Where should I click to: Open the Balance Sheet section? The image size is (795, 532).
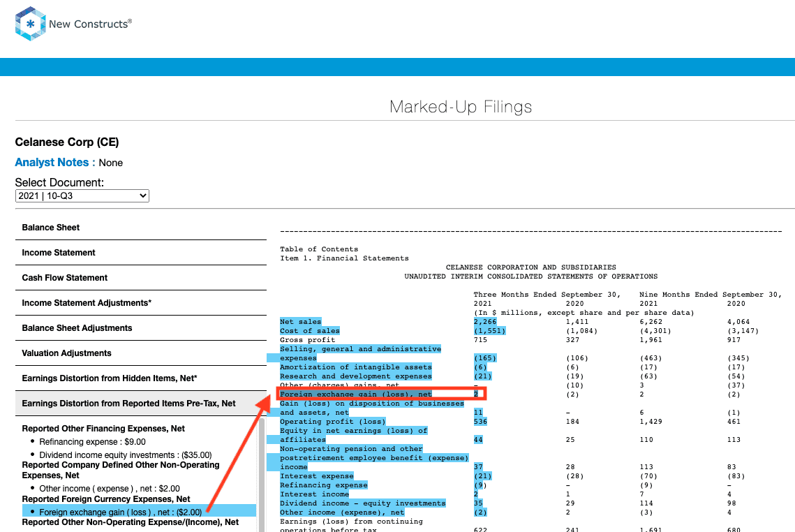(x=141, y=228)
